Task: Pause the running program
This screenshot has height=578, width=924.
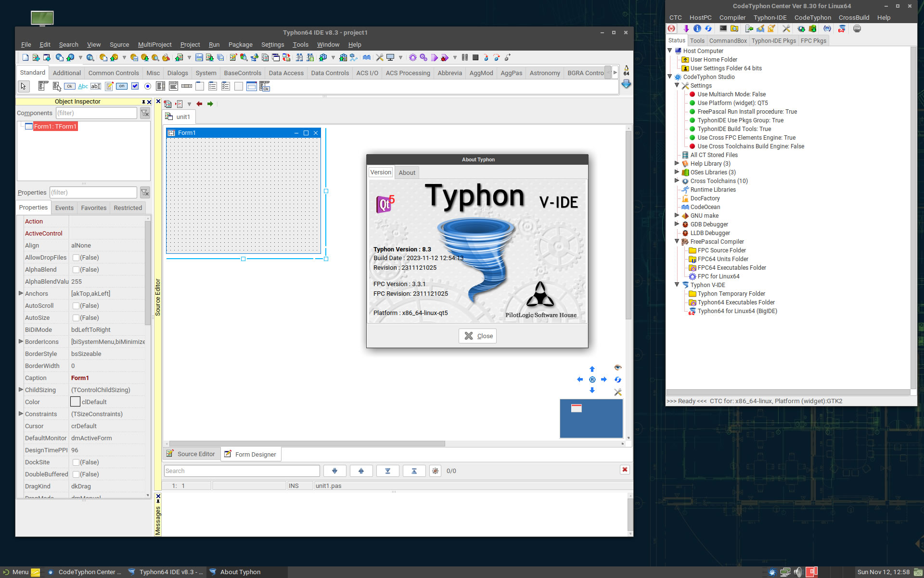Action: (x=465, y=58)
